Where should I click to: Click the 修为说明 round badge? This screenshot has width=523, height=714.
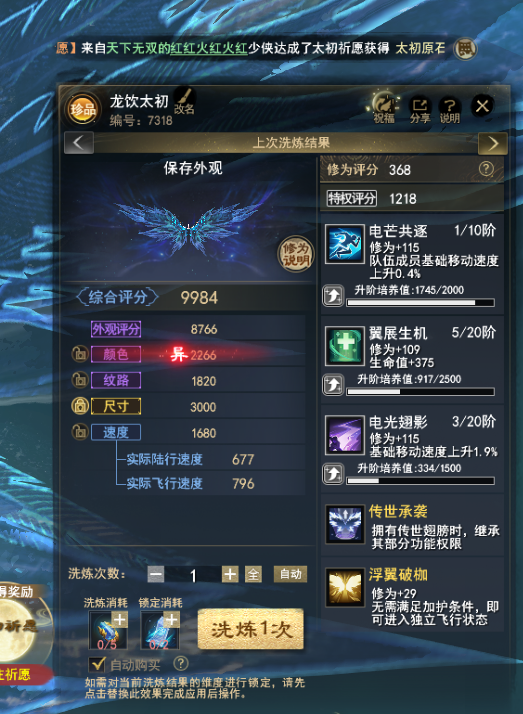(296, 254)
